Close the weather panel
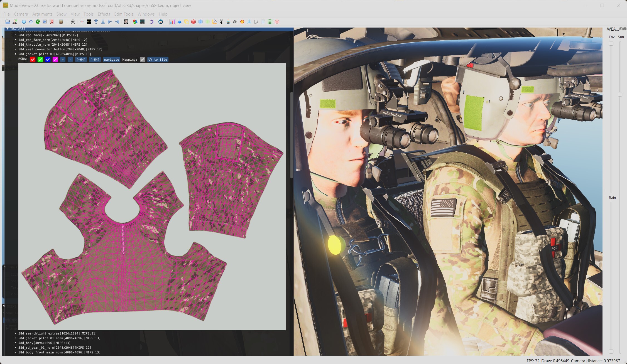Viewport: 627px width, 364px height. (x=625, y=29)
